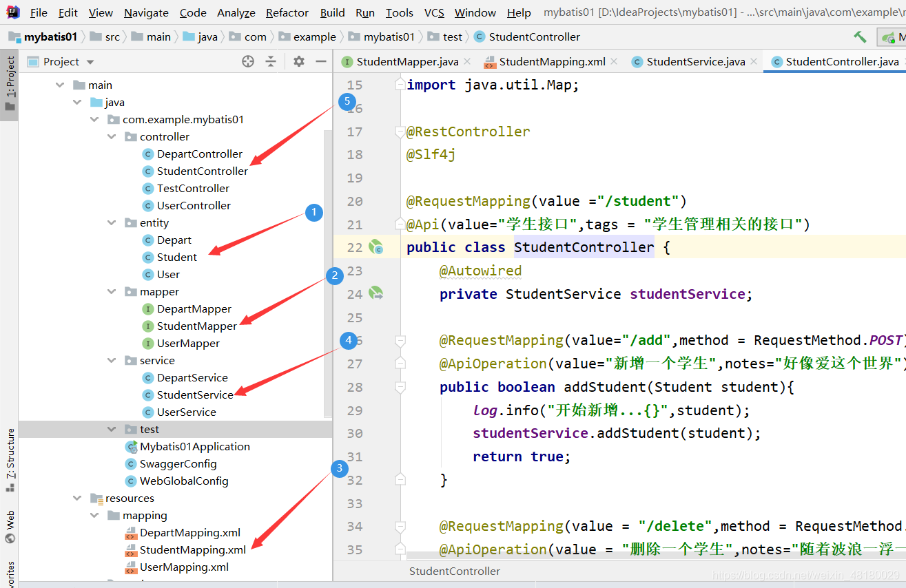The width and height of the screenshot is (906, 588).
Task: Open the Navigate menu
Action: click(146, 12)
